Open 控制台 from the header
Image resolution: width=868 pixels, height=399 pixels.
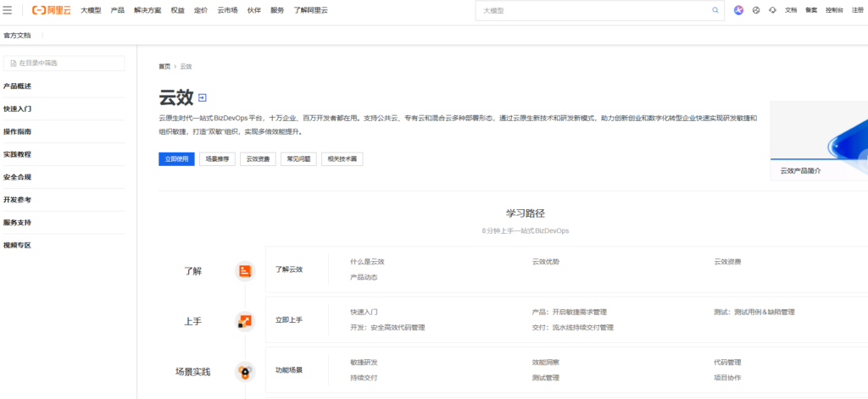coord(834,10)
